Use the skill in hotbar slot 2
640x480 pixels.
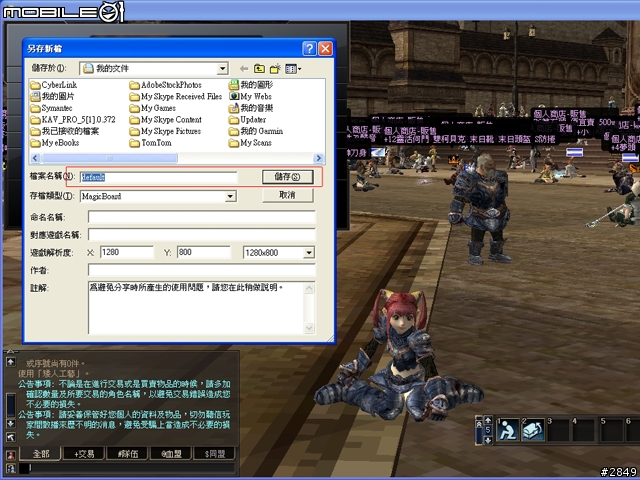[533, 429]
